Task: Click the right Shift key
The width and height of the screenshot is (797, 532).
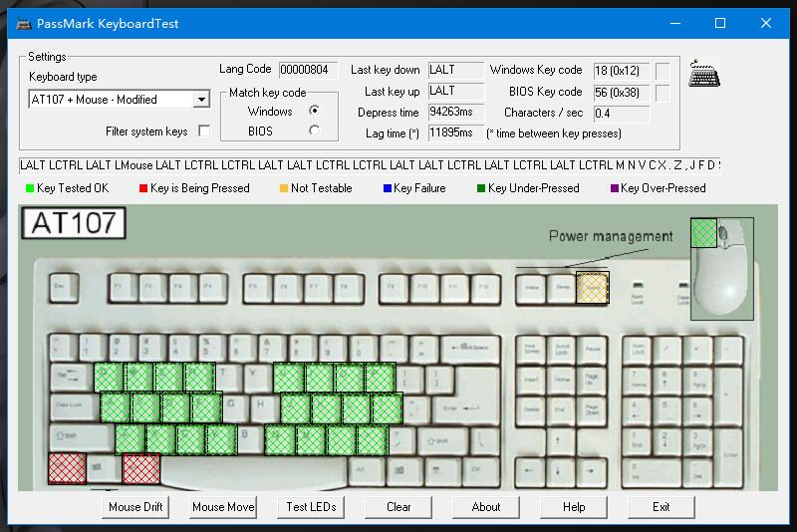Action: click(x=442, y=440)
